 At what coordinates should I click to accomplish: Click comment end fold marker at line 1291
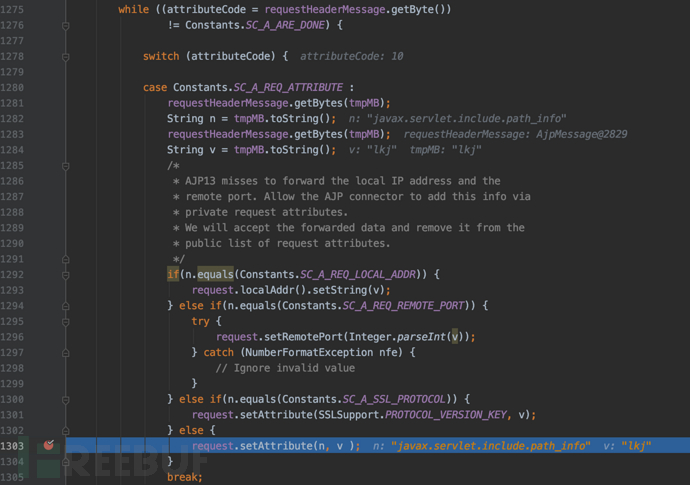(66, 260)
